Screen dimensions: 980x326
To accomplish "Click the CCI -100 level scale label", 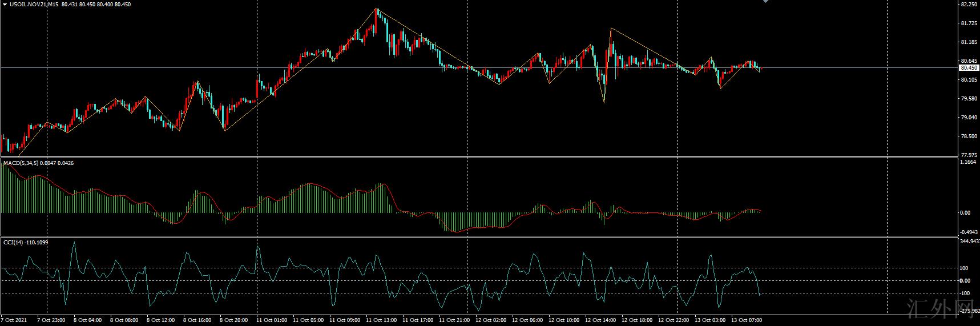I will [964, 293].
